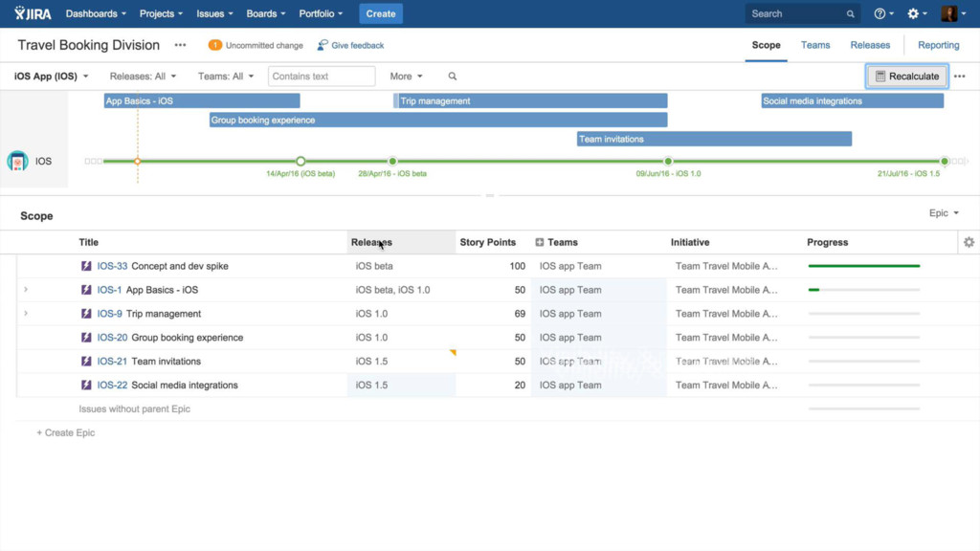
Task: Open the Teams: All filter
Action: (x=226, y=77)
